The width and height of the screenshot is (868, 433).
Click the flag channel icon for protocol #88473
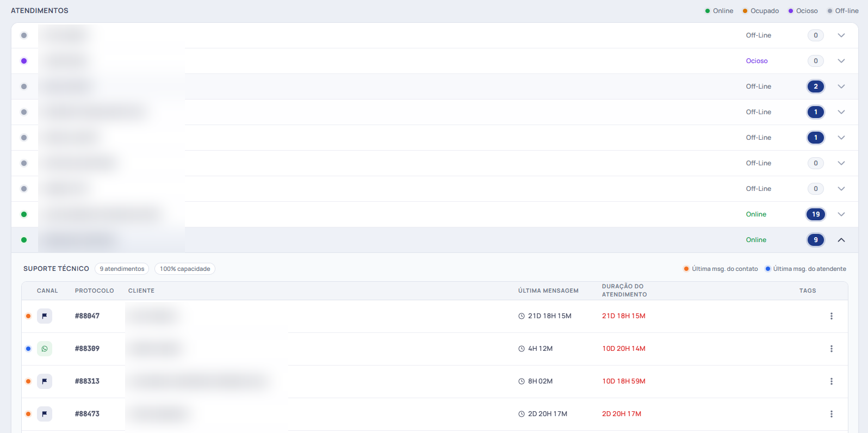click(45, 414)
